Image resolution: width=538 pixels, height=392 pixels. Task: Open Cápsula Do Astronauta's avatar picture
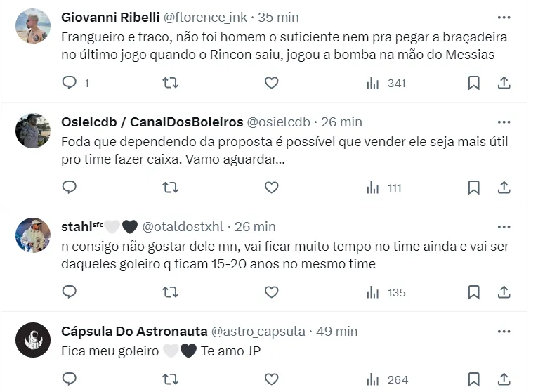[x=33, y=340]
